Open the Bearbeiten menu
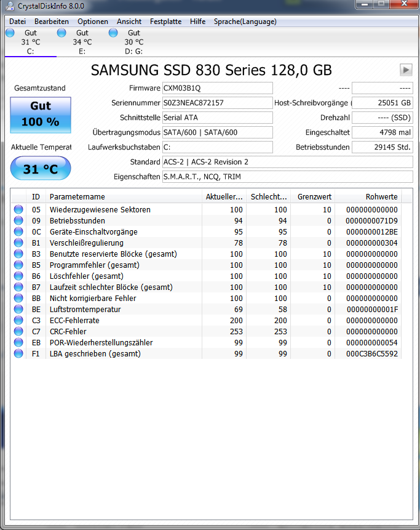This screenshot has height=530, width=420. [52, 22]
